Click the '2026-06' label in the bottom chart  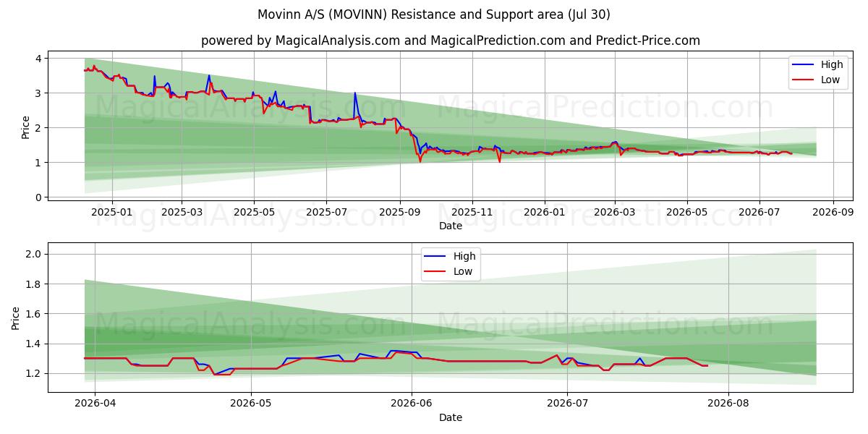pyautogui.click(x=412, y=404)
